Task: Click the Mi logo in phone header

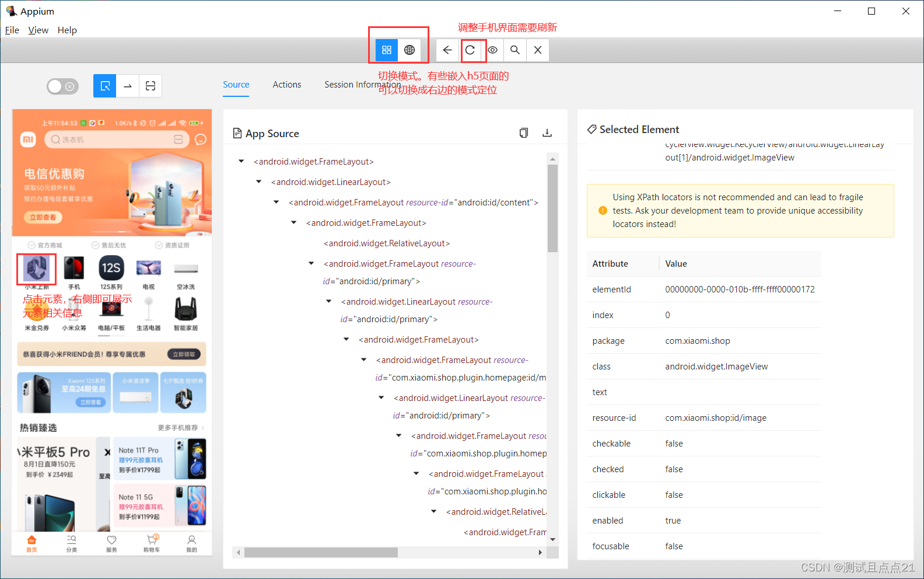Action: click(28, 139)
